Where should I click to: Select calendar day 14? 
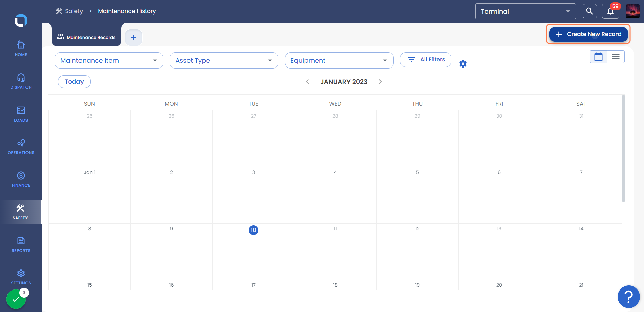pos(581,252)
